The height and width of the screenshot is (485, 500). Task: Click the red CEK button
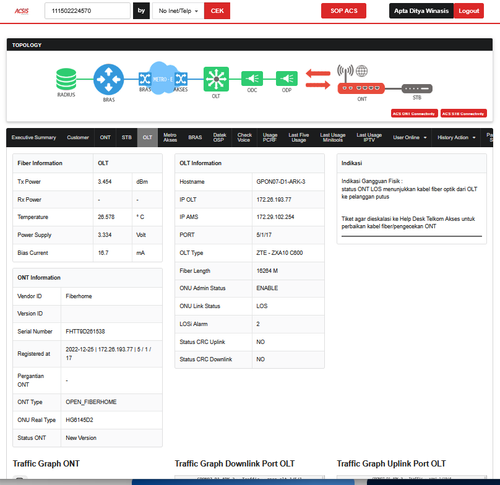click(217, 11)
